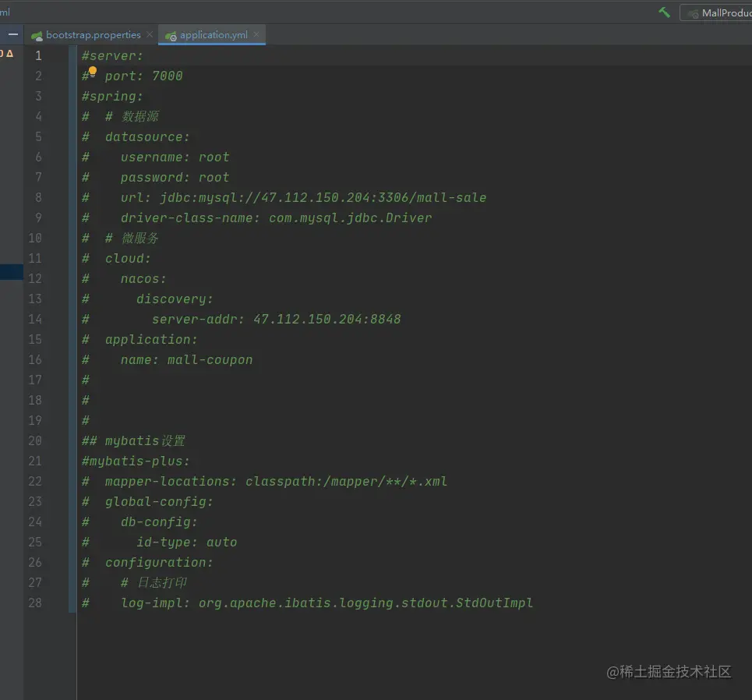Click the warning triangle icon in left panel
Screen dimensions: 752x700
click(9, 54)
